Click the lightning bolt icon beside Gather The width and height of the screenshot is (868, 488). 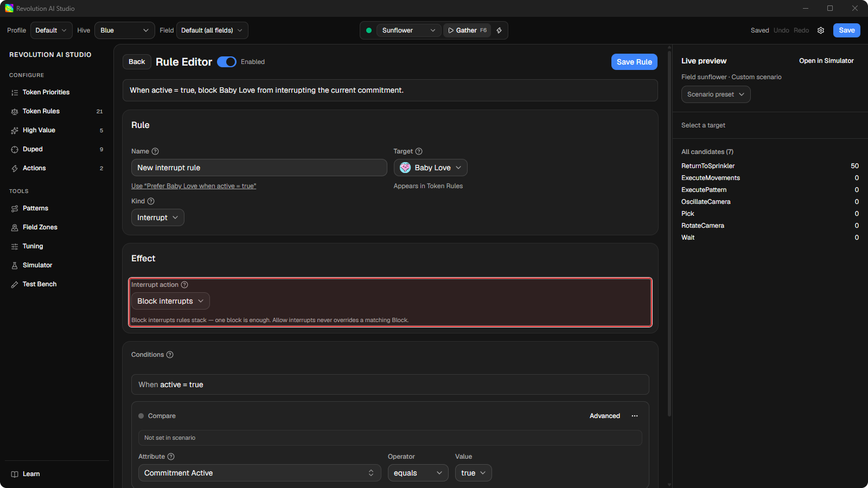[x=499, y=30]
